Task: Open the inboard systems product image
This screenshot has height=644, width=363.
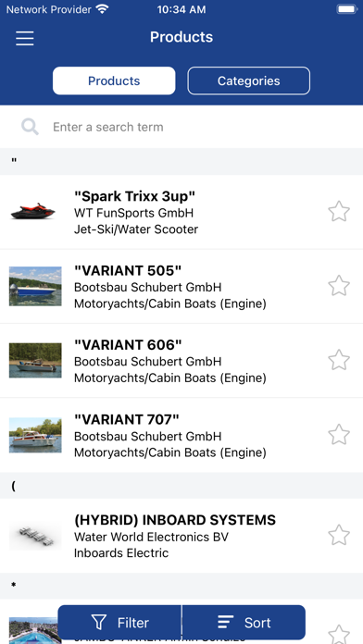Action: pyautogui.click(x=35, y=535)
